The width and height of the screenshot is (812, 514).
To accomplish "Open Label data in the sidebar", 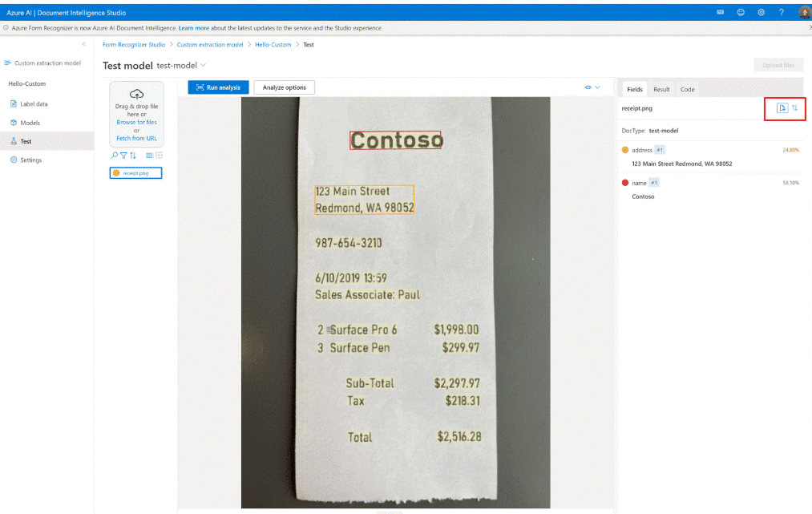I will 34,103.
